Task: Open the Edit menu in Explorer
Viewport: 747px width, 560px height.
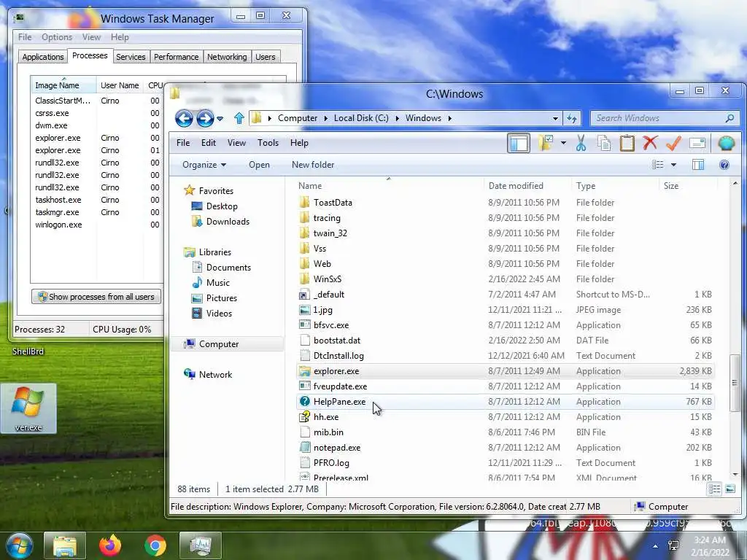Action: click(x=208, y=143)
